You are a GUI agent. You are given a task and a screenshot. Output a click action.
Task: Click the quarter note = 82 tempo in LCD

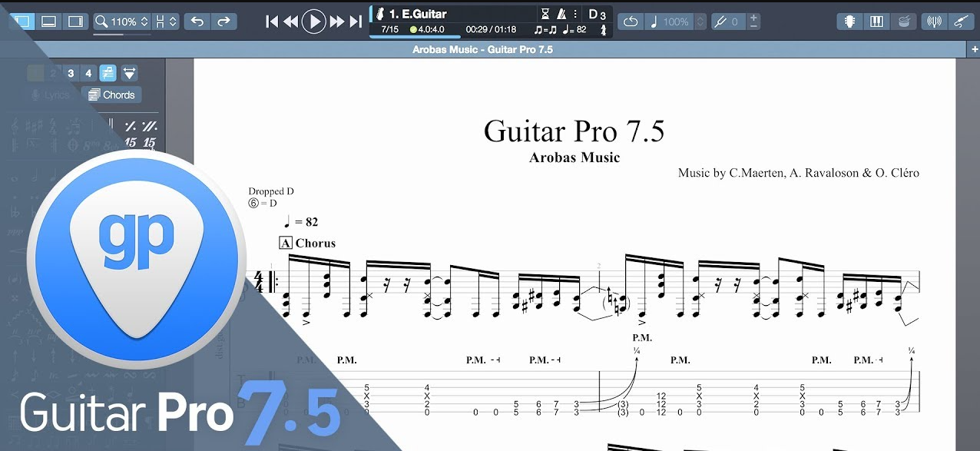pyautogui.click(x=574, y=30)
